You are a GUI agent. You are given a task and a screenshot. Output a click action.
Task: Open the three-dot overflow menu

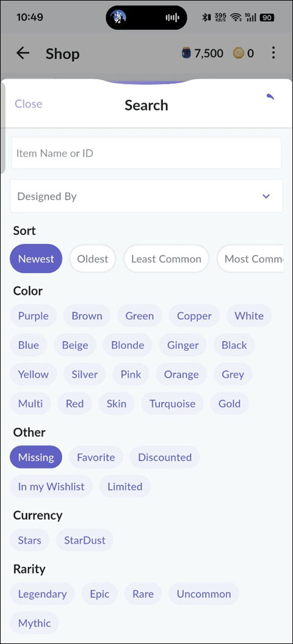273,52
